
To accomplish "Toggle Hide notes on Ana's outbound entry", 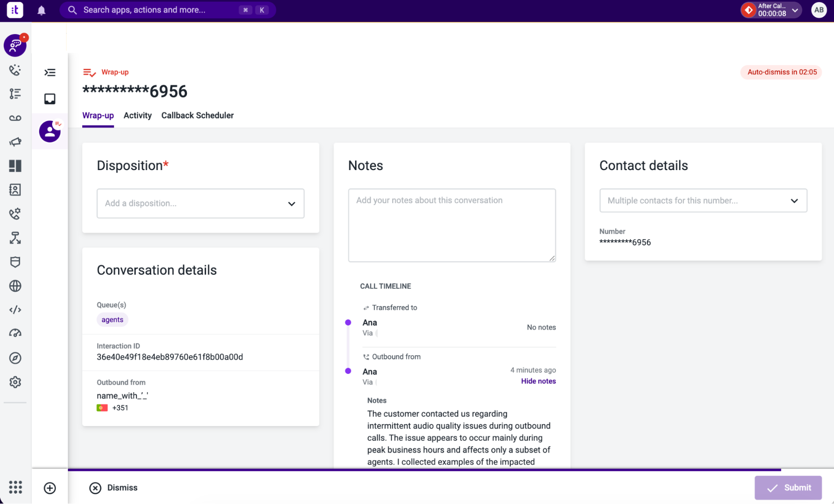I will coord(538,381).
